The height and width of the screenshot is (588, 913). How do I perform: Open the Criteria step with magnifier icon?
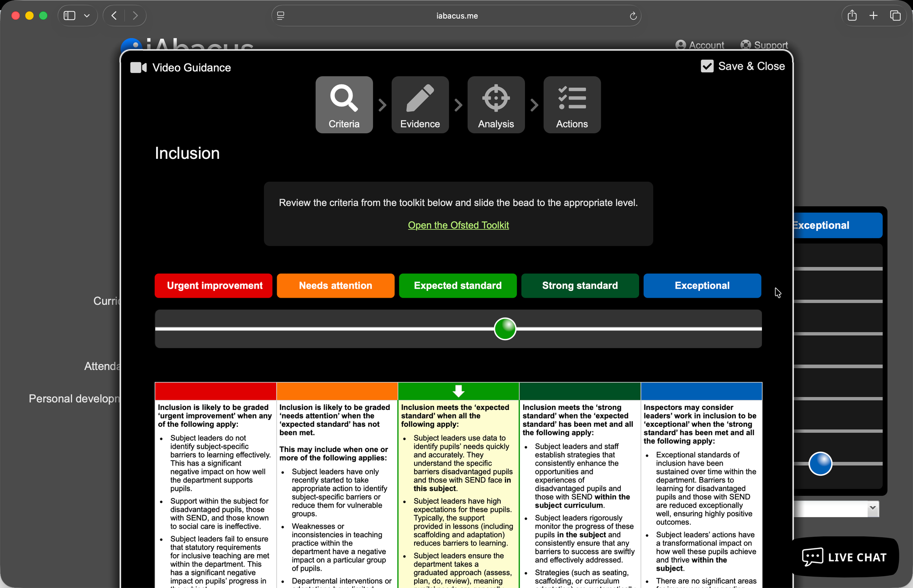[x=344, y=105]
